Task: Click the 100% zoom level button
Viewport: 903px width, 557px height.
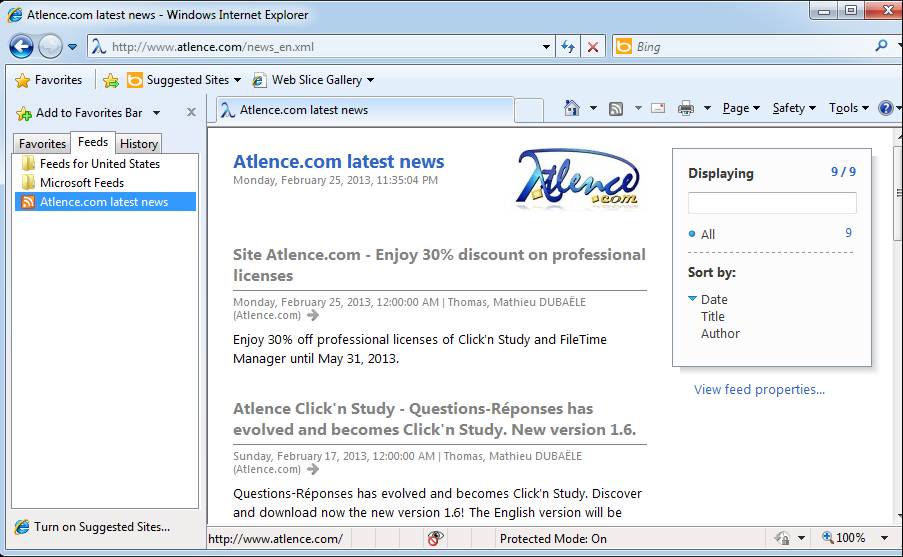Action: 844,538
